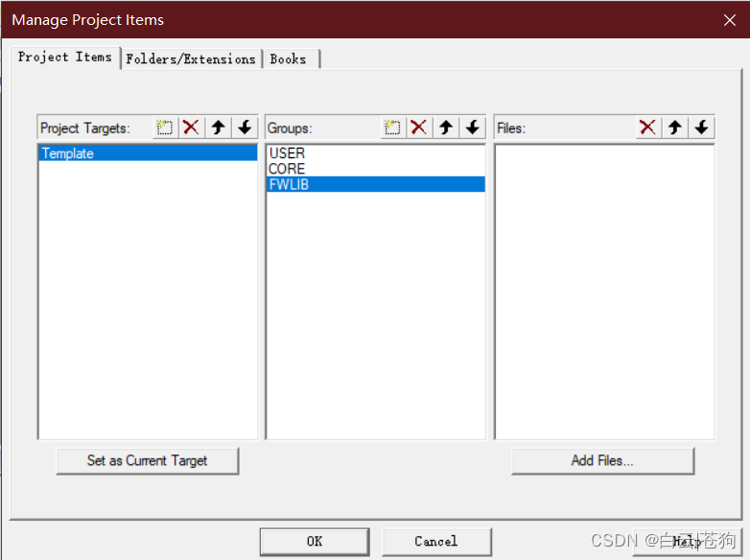This screenshot has width=750, height=560.
Task: Move selected group down
Action: click(x=473, y=128)
